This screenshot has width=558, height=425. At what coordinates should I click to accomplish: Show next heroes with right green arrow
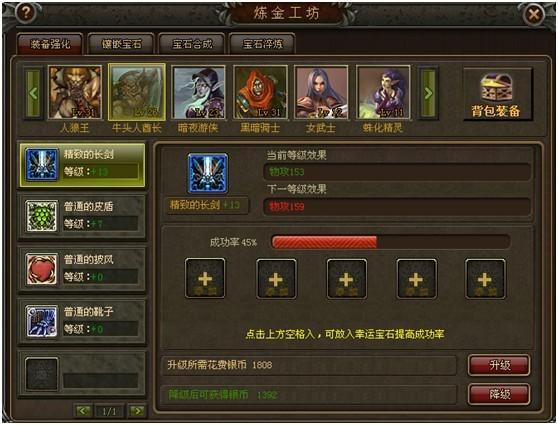pyautogui.click(x=428, y=93)
